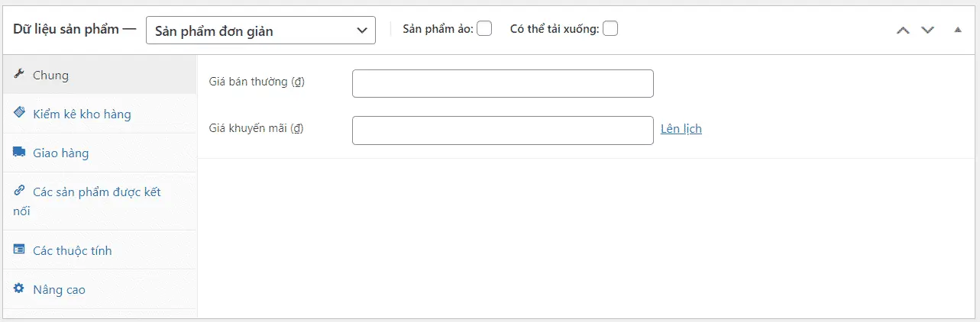Open the Giao hàng tab
The height and width of the screenshot is (322, 980).
pos(61,153)
